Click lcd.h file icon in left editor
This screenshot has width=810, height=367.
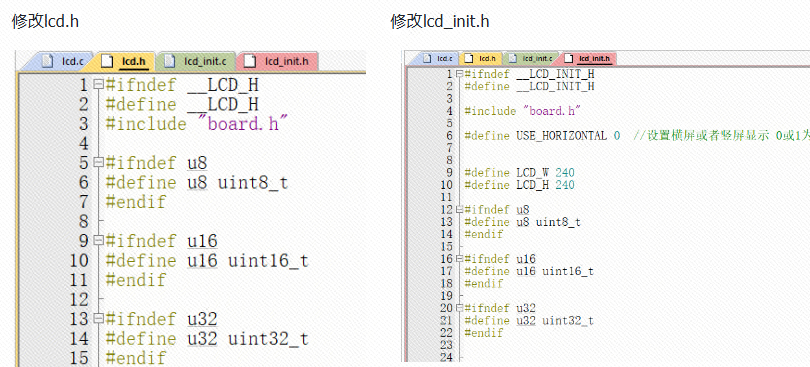pos(107,61)
